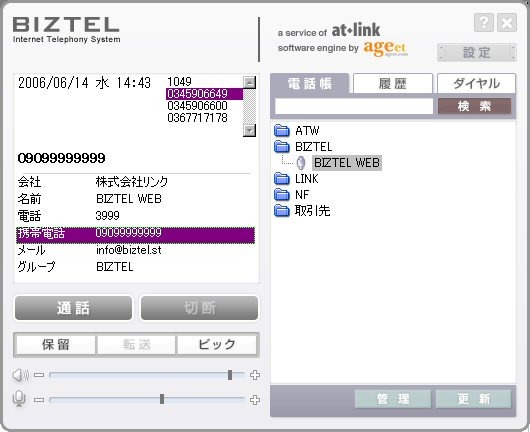Decrease microphone level with minus icon
The image size is (530, 432).
click(x=39, y=400)
